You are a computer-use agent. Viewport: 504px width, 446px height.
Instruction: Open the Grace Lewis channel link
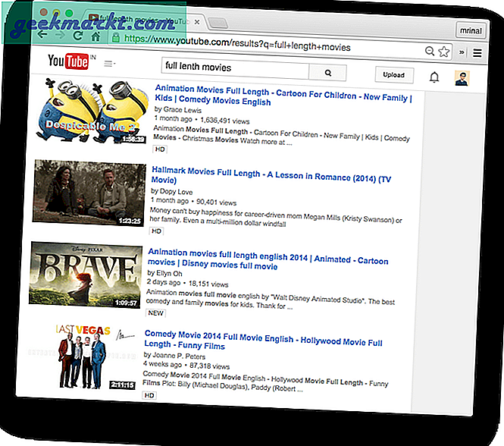click(x=183, y=109)
